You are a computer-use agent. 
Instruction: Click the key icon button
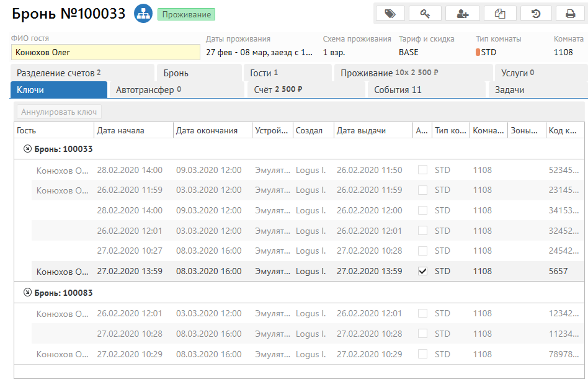tap(425, 14)
